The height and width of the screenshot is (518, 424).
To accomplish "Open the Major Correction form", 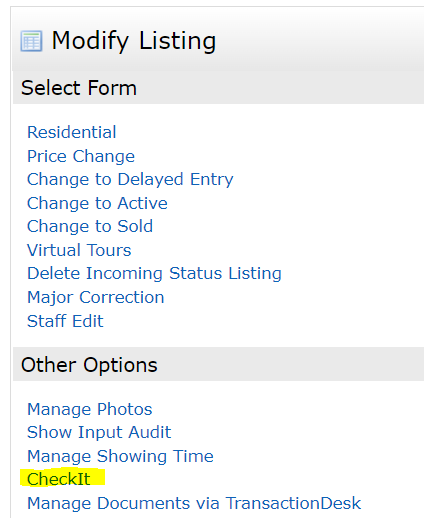I will [x=96, y=297].
